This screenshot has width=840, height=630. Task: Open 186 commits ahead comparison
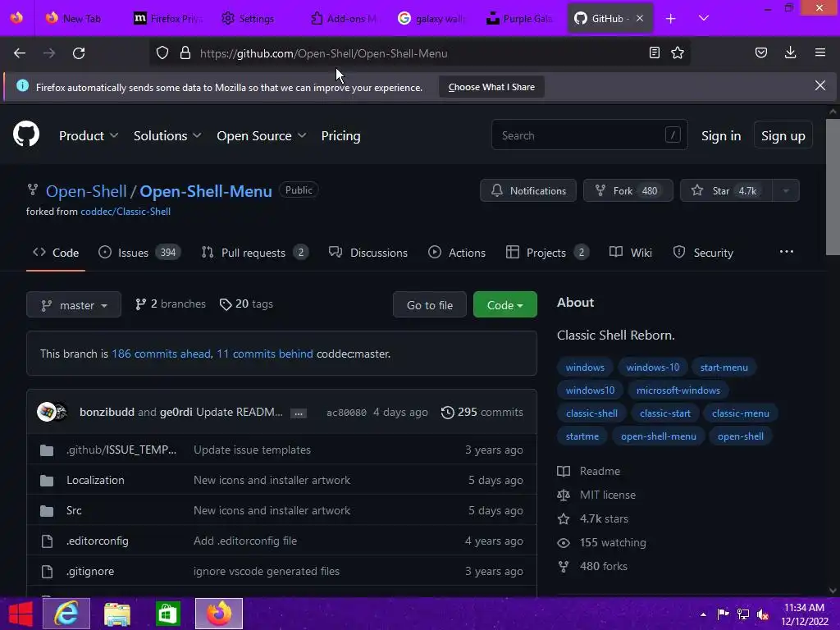point(161,354)
